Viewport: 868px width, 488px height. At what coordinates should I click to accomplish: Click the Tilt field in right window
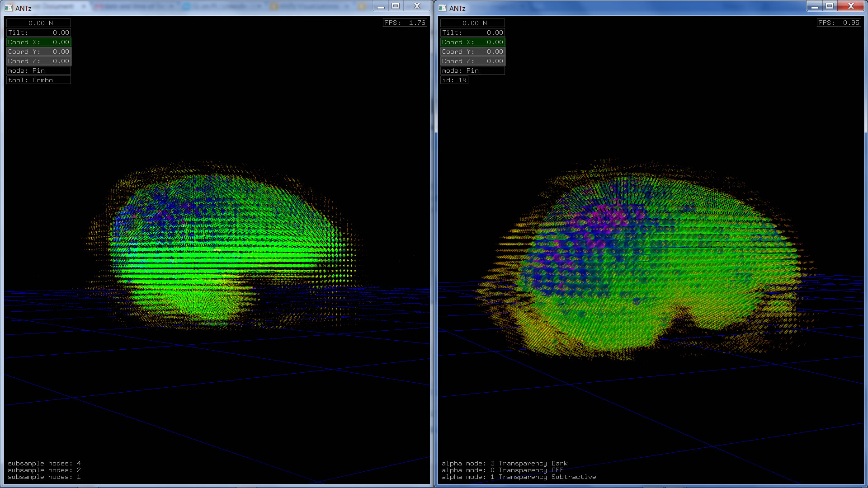(472, 33)
